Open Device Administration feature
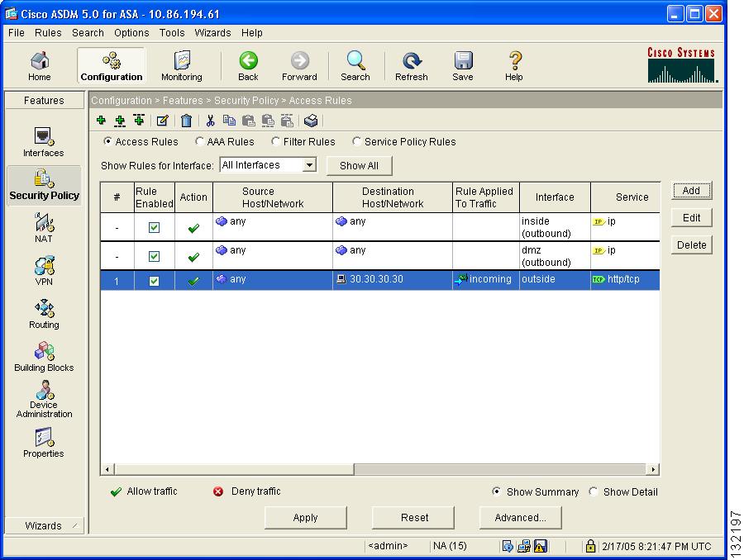Image resolution: width=744 pixels, height=560 pixels. tap(44, 399)
